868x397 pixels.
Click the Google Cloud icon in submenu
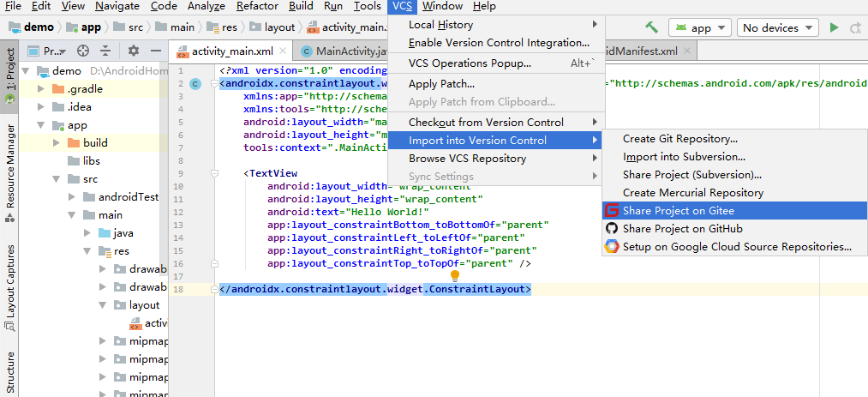[611, 247]
